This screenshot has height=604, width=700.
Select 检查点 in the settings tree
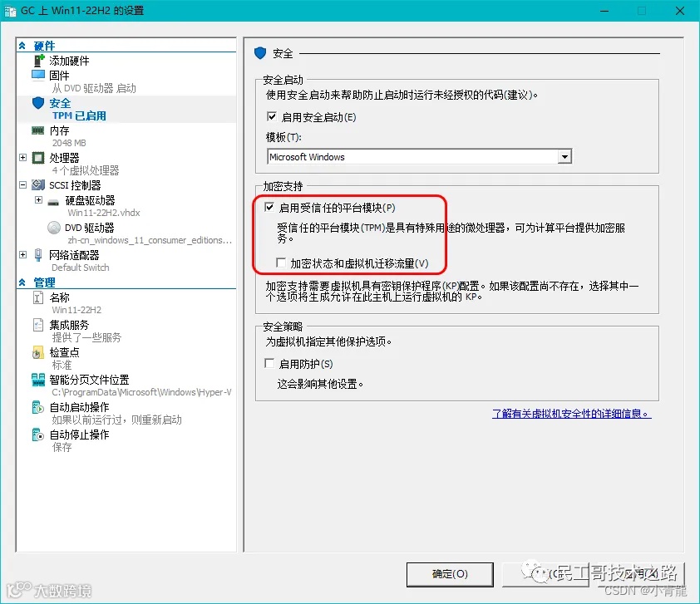tap(64, 352)
